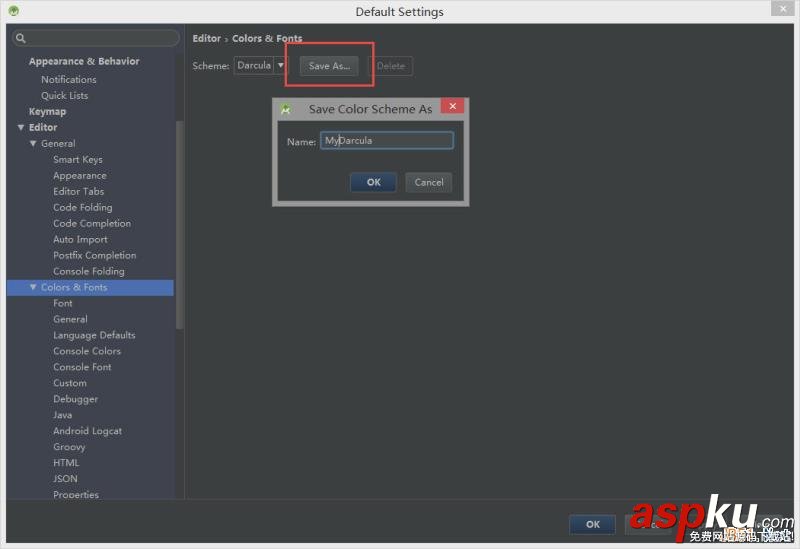800x549 pixels.
Task: Open Console Folding settings
Action: coord(89,271)
